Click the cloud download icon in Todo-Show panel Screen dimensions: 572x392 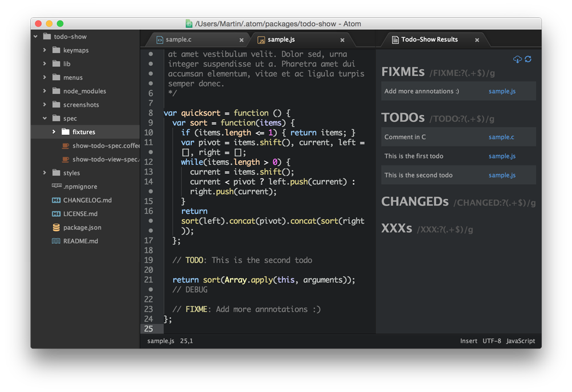point(517,60)
